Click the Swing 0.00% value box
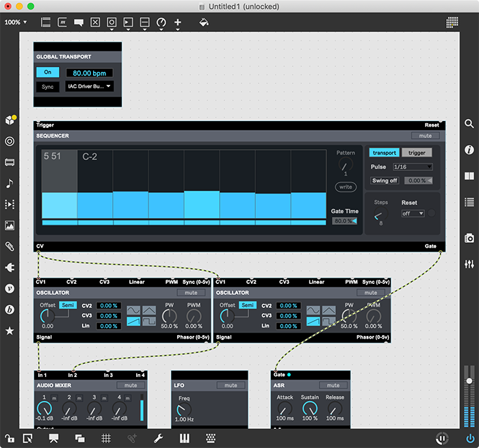 [419, 181]
